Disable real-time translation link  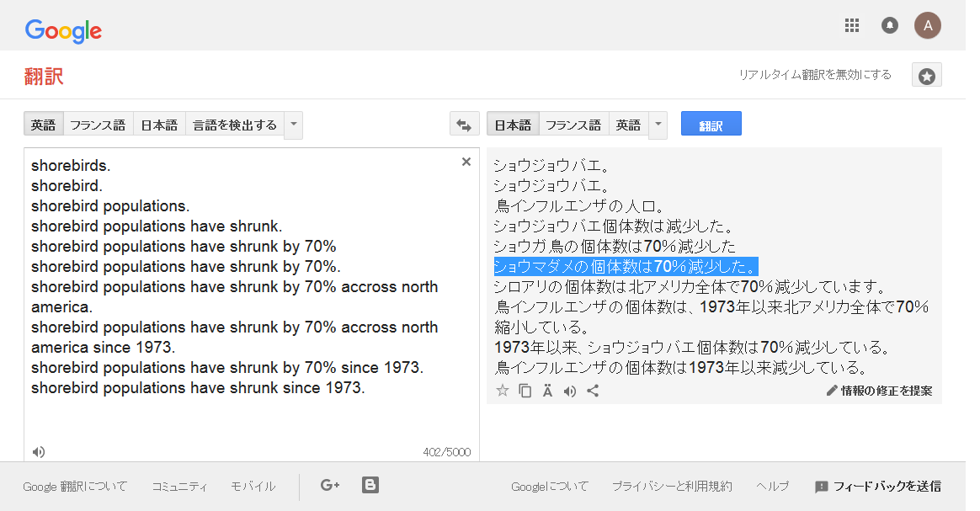[815, 74]
